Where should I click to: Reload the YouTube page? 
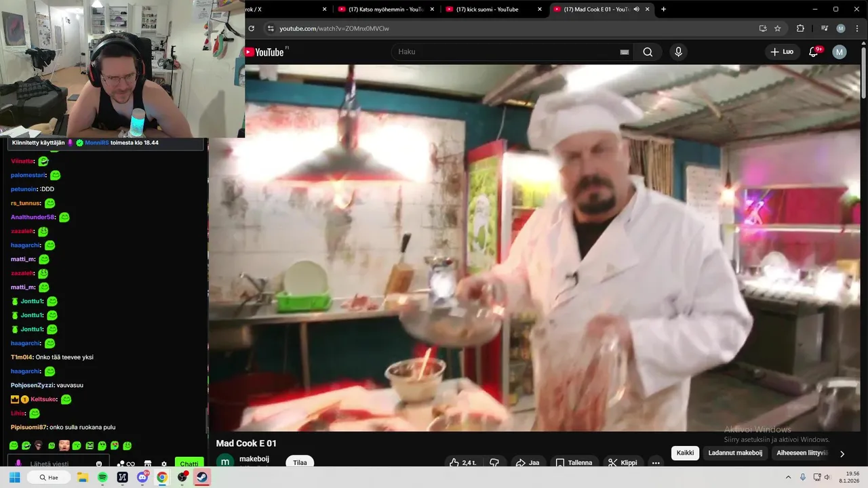click(252, 28)
